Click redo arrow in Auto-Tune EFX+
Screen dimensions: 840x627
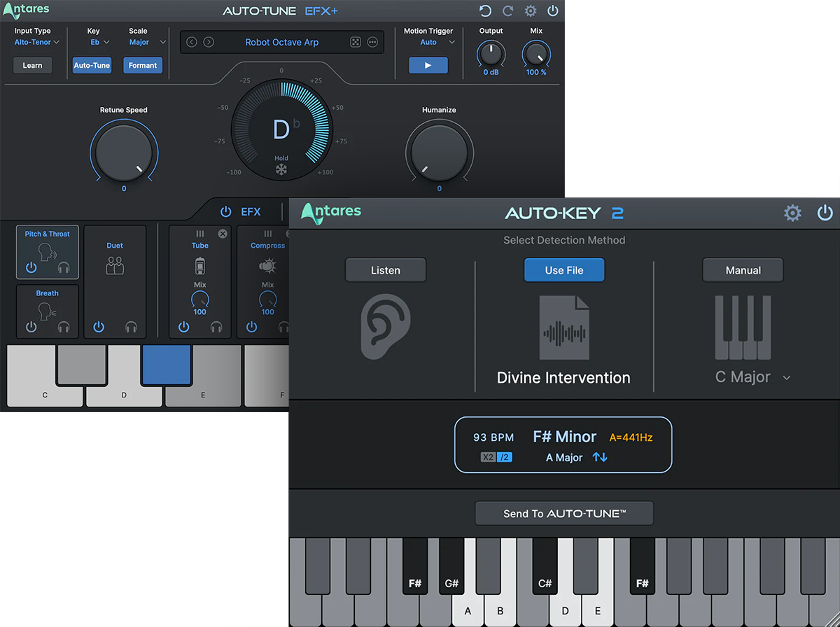pyautogui.click(x=508, y=10)
